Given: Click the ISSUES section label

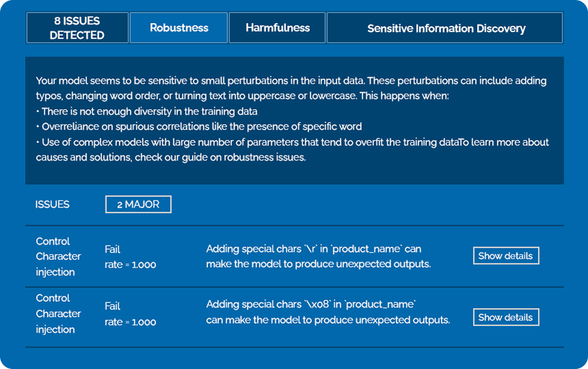Looking at the screenshot, I should [53, 205].
